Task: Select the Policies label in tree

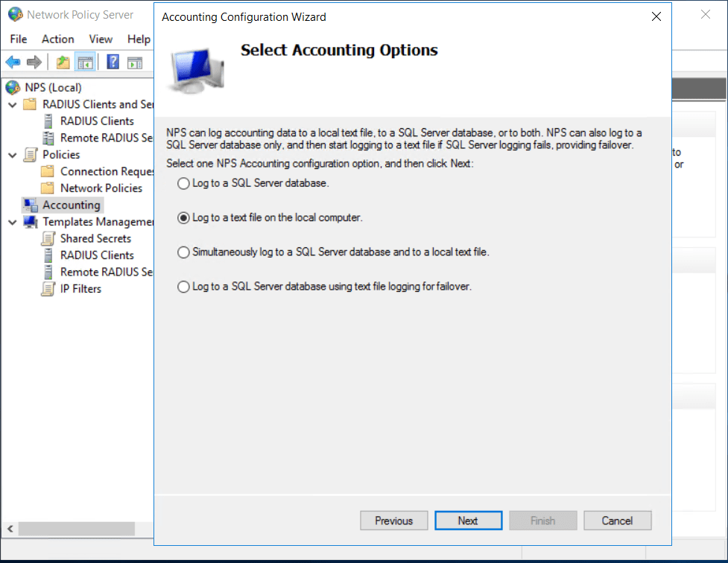Action: tap(61, 155)
